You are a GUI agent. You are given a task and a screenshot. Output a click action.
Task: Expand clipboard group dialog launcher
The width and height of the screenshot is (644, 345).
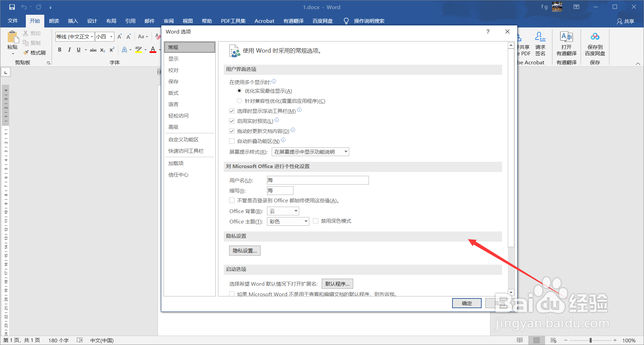click(49, 63)
